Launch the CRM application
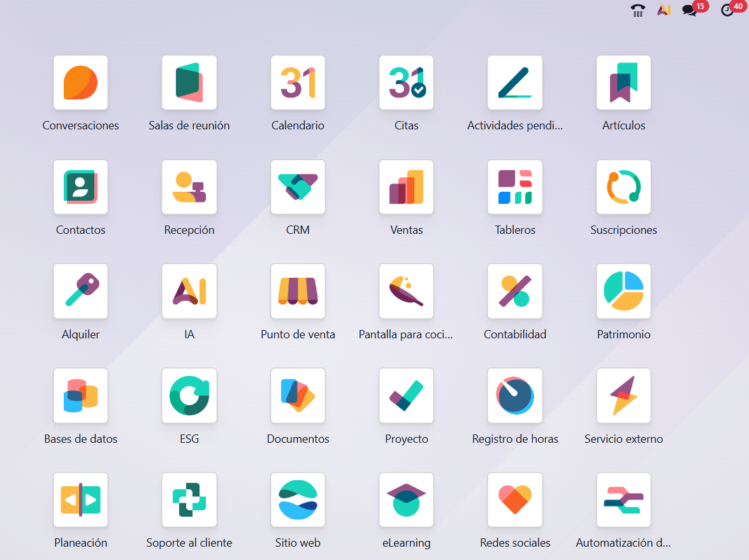The width and height of the screenshot is (749, 560). tap(298, 187)
